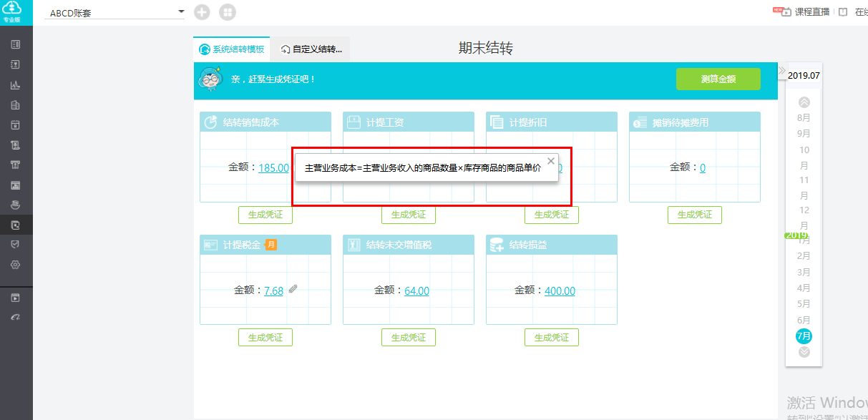The height and width of the screenshot is (420, 868).
Task: Select 4月 in the month timeline
Action: (804, 288)
